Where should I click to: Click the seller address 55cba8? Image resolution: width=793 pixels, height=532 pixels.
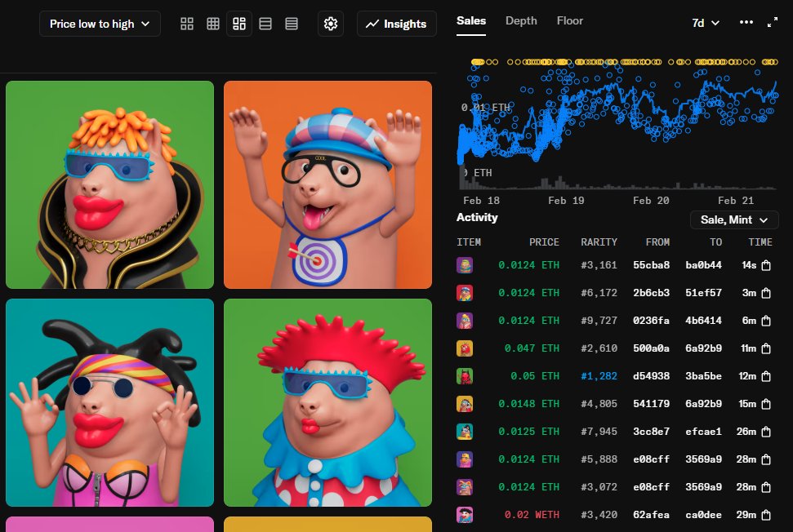pyautogui.click(x=651, y=265)
